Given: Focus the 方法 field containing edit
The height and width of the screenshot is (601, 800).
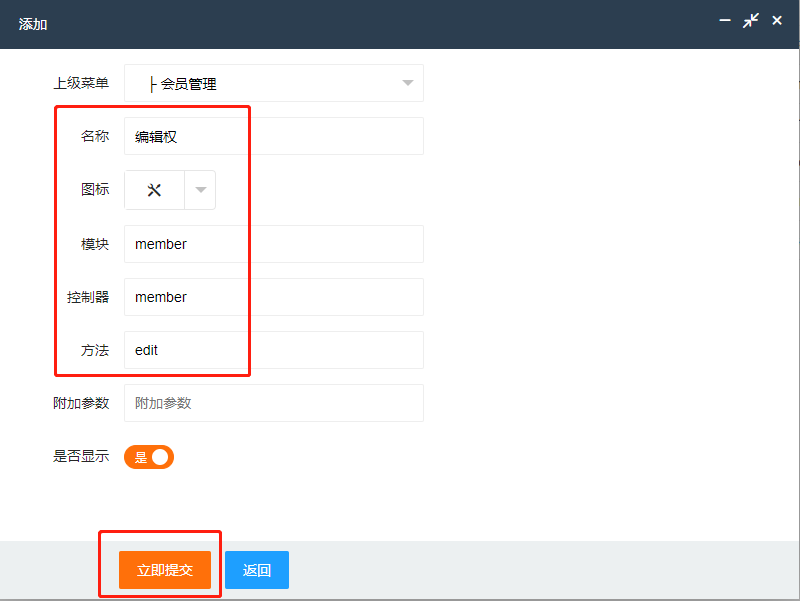Looking at the screenshot, I should pyautogui.click(x=273, y=350).
